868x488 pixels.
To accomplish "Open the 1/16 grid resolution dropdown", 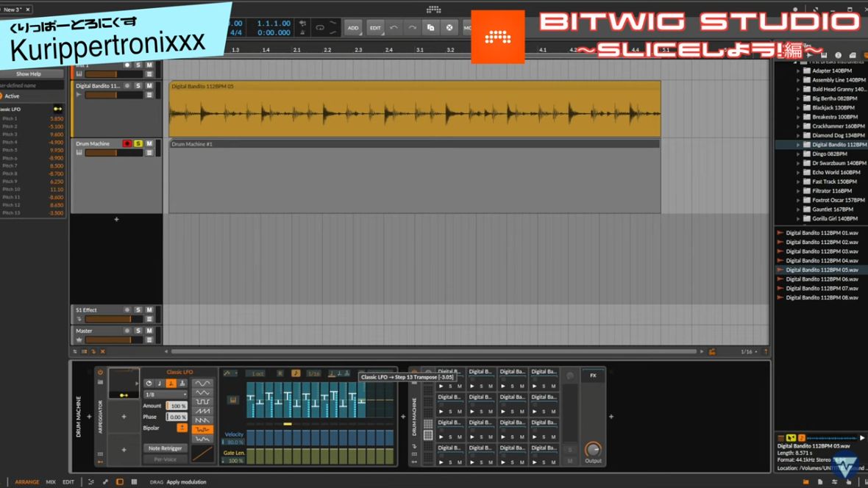I will pos(749,351).
